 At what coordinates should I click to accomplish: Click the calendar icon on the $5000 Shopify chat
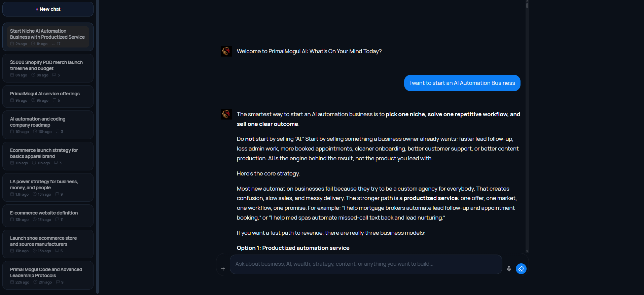click(12, 75)
